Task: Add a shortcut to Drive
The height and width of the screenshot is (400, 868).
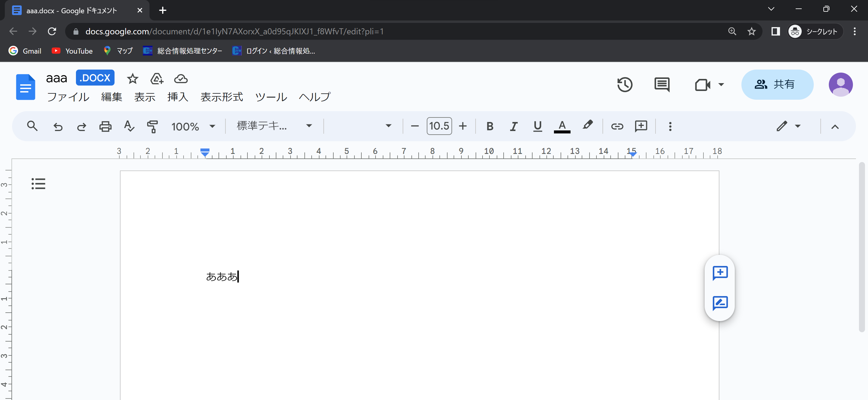Action: coord(157,79)
